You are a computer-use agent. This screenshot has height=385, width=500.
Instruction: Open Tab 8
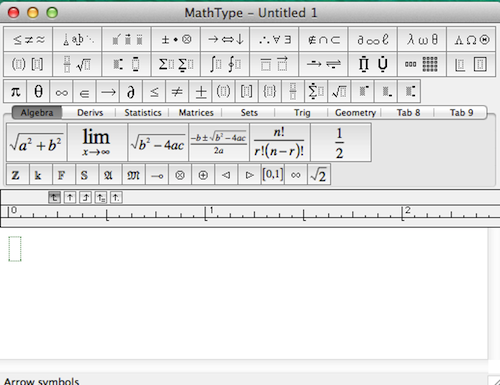[x=408, y=113]
